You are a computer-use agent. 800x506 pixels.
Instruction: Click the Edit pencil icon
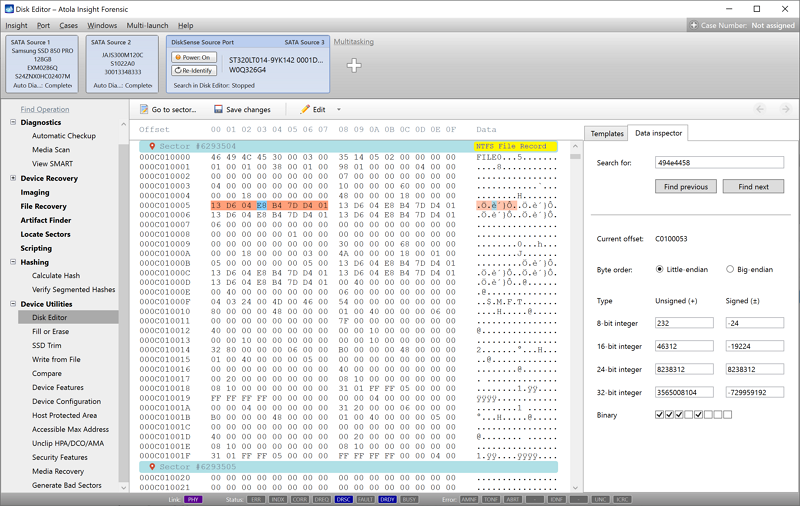(x=305, y=109)
